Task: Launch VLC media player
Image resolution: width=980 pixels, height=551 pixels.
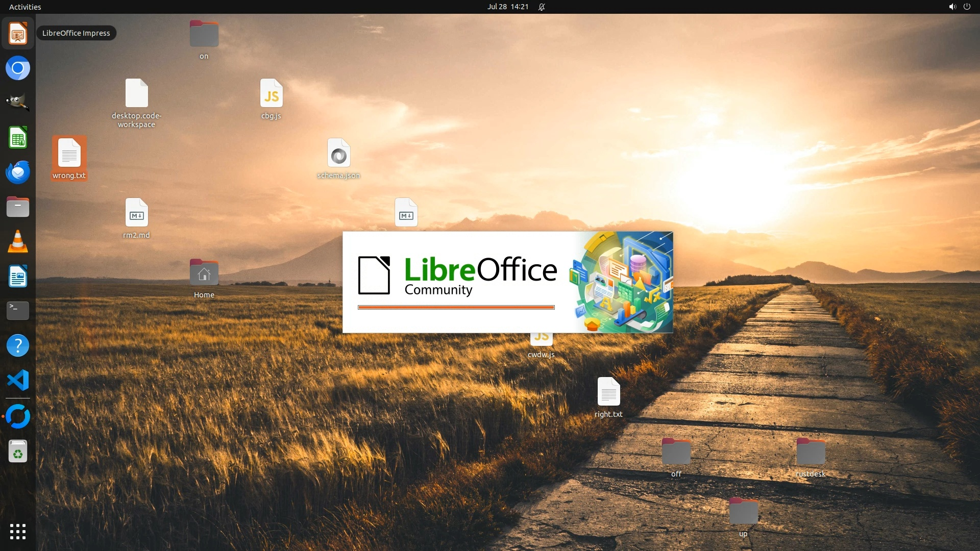Action: tap(18, 242)
